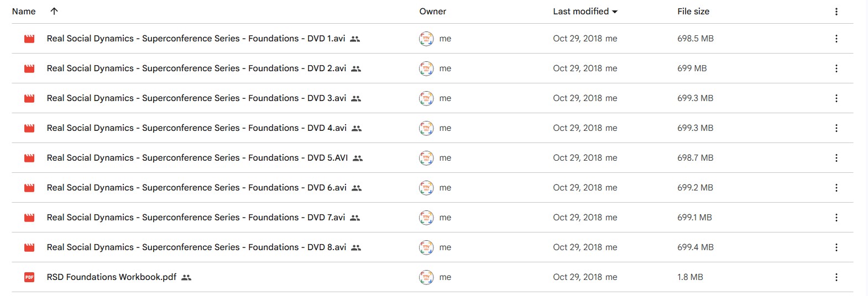This screenshot has width=868, height=296.
Task: Click the PDF icon for RSD Foundations Workbook
Action: point(29,277)
